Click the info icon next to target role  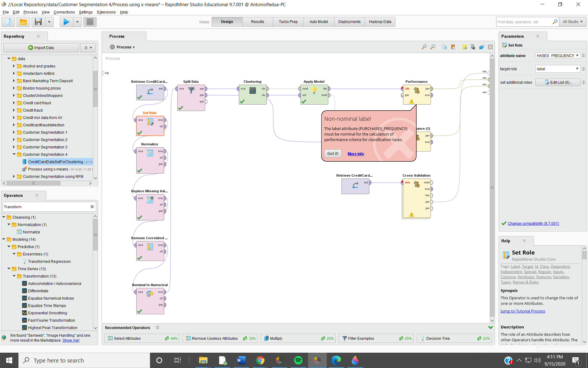coord(583,69)
